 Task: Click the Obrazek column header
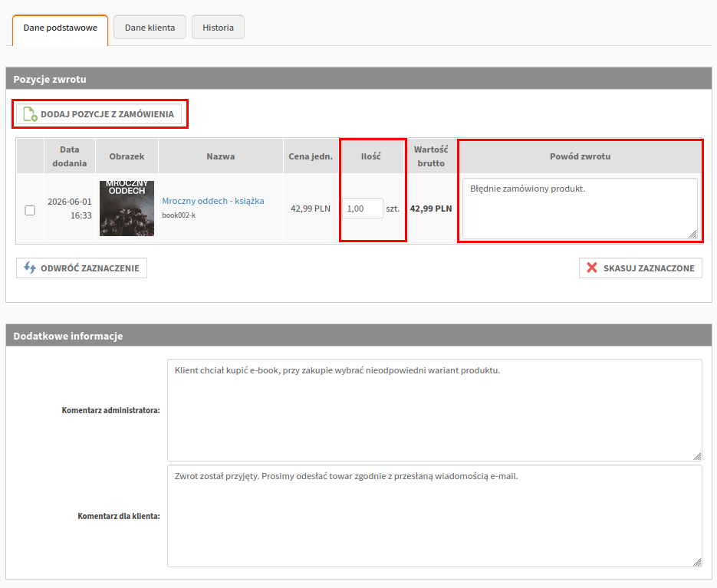[x=127, y=156]
